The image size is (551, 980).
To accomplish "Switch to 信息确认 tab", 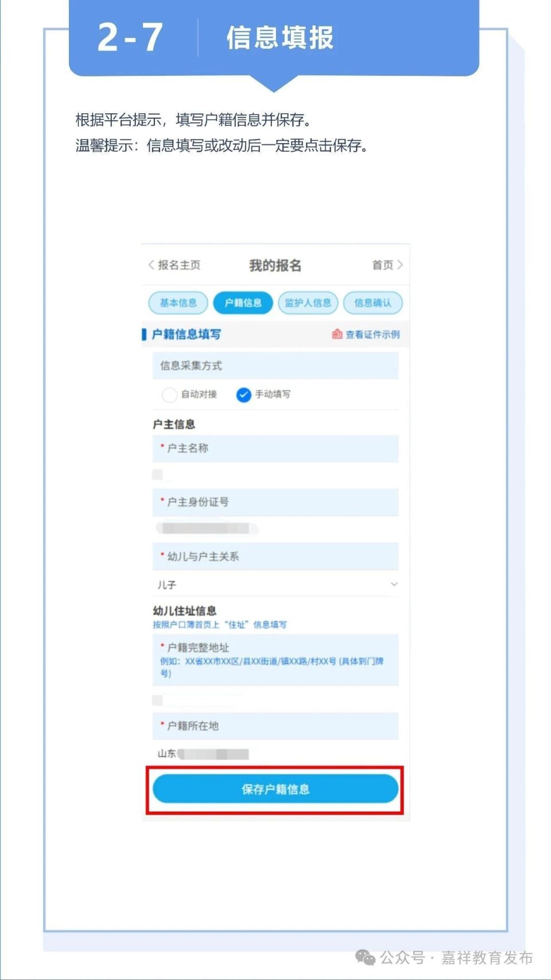I will click(372, 303).
